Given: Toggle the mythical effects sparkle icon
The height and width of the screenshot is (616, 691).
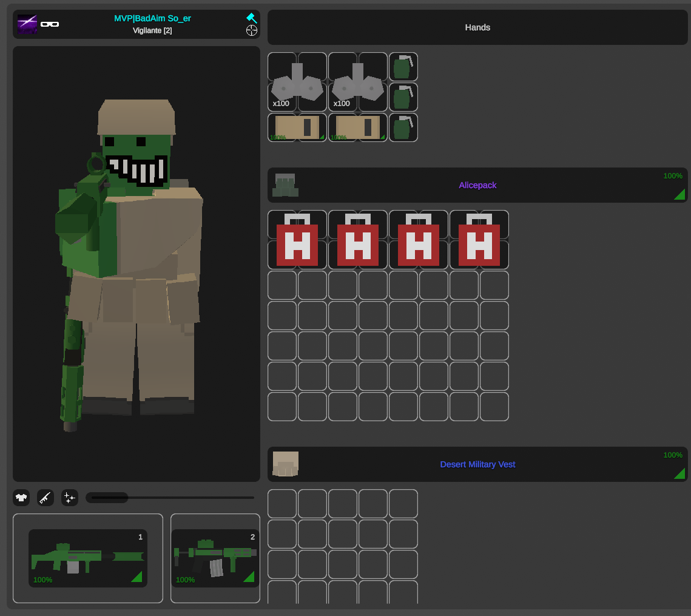Looking at the screenshot, I should [x=70, y=498].
